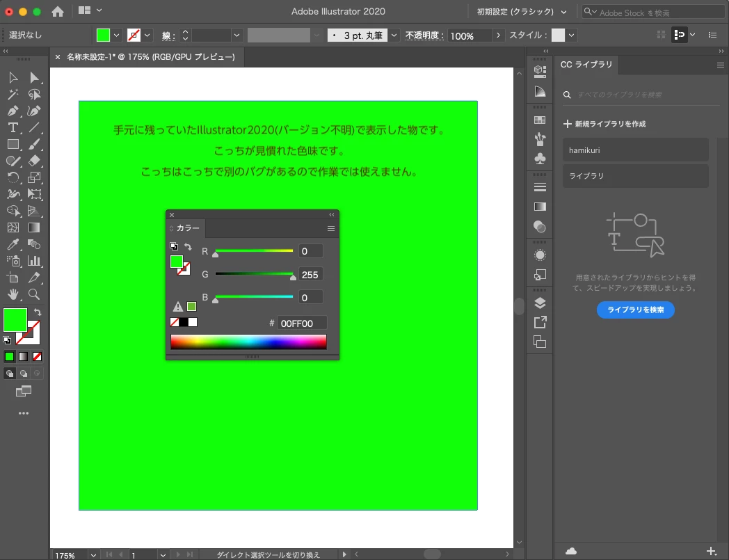Select the Rectangle tool

click(x=13, y=144)
